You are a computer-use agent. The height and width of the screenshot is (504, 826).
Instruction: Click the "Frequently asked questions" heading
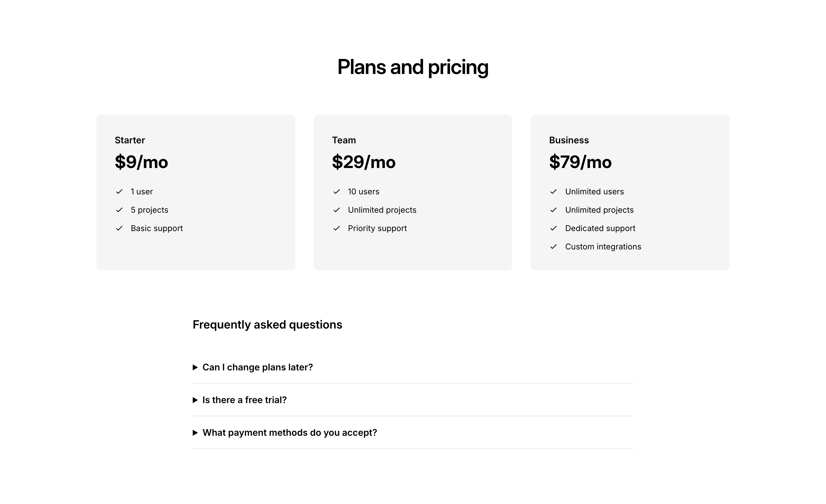[267, 325]
